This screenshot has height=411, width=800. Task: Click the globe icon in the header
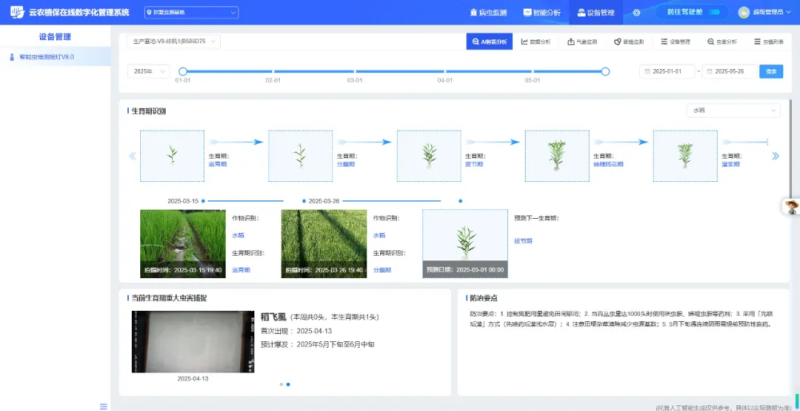636,12
